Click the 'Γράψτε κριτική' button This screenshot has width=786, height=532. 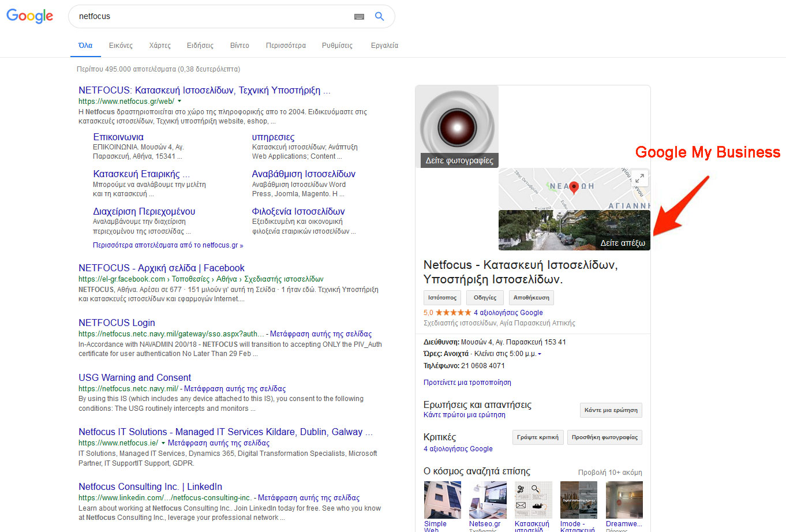(538, 437)
